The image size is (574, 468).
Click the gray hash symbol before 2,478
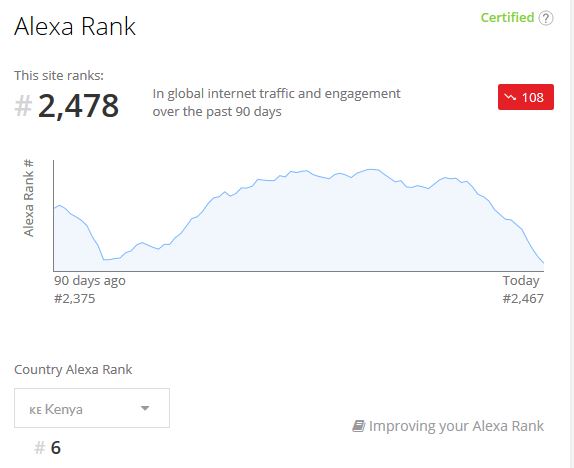click(x=23, y=106)
